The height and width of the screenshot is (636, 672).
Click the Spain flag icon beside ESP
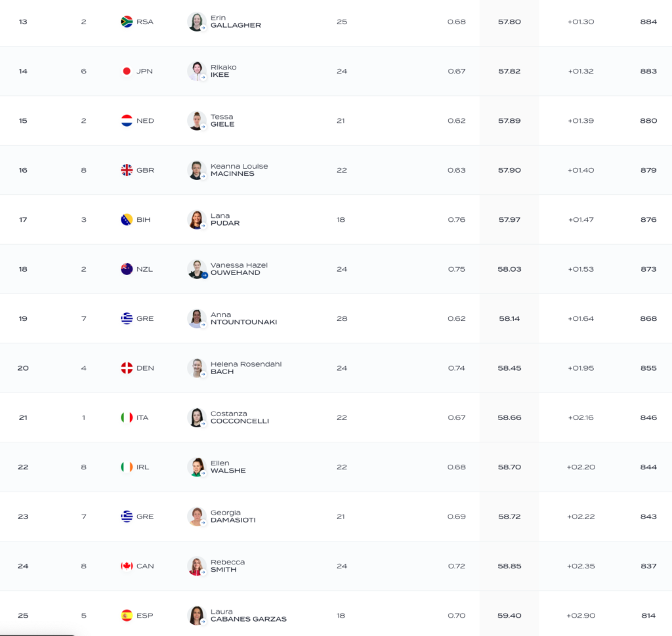127,616
